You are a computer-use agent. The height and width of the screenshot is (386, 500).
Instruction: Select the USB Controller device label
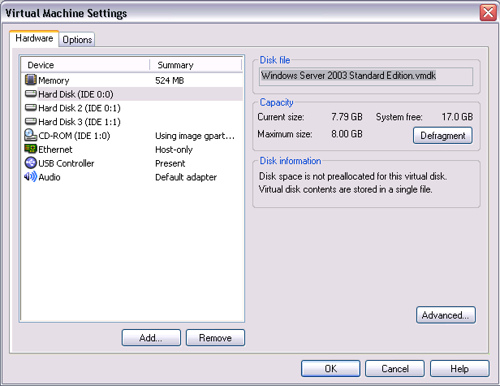click(x=66, y=163)
